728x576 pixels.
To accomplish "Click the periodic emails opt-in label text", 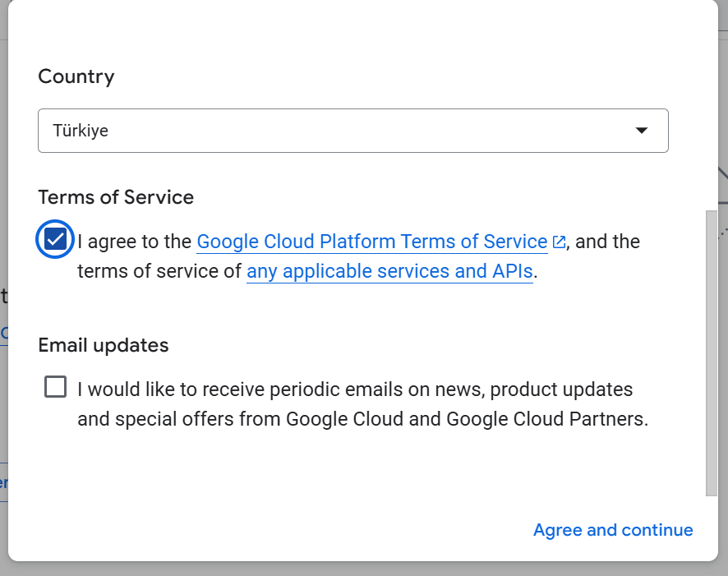I will (355, 389).
